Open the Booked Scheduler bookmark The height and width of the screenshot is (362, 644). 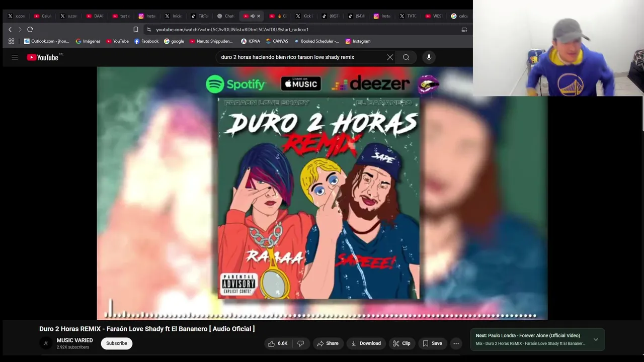point(316,41)
